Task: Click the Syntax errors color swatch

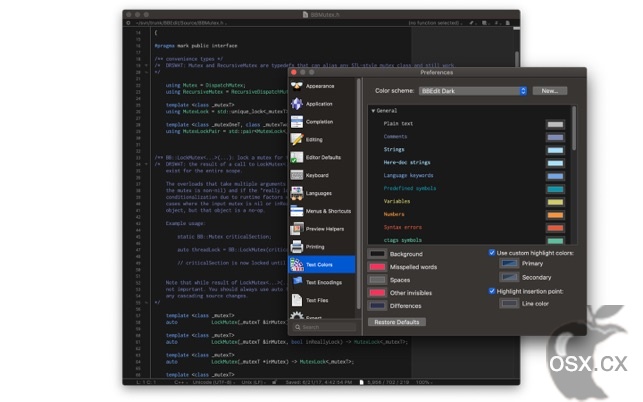Action: 555,228
